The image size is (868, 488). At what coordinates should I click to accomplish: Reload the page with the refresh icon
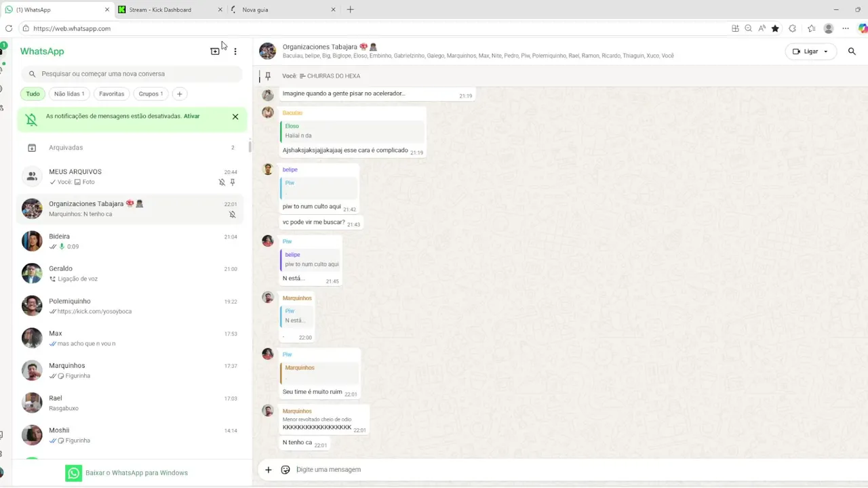[9, 28]
